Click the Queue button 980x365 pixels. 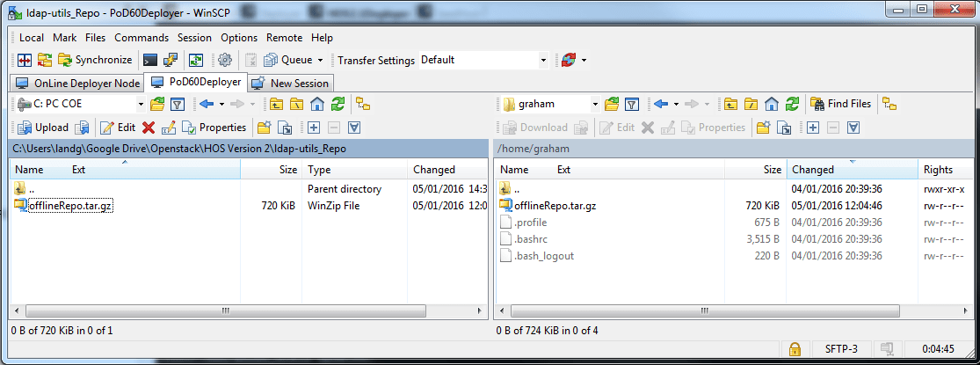coord(289,60)
